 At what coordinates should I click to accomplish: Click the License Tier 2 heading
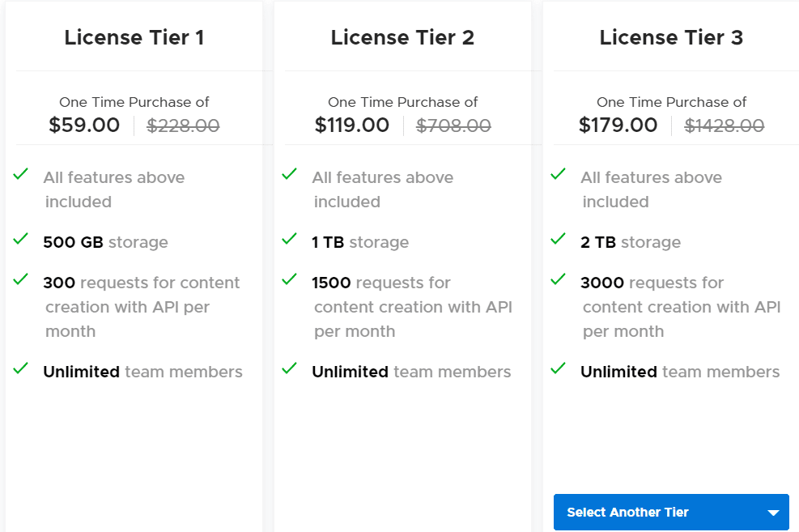pos(402,37)
